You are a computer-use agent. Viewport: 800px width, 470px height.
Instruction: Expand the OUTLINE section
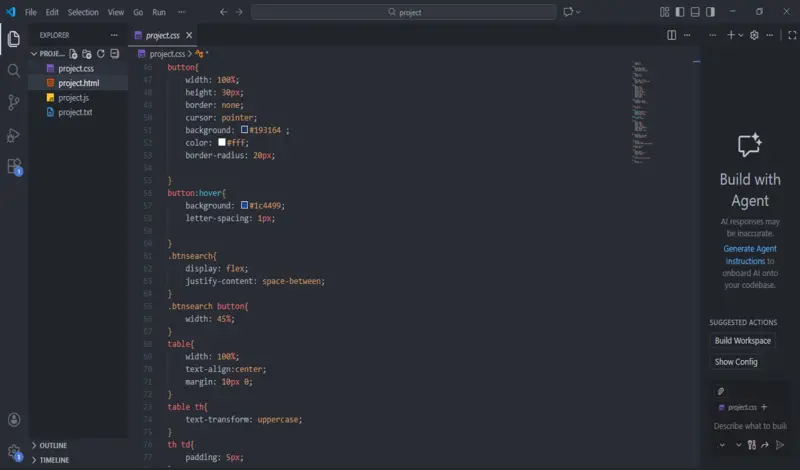[34, 446]
